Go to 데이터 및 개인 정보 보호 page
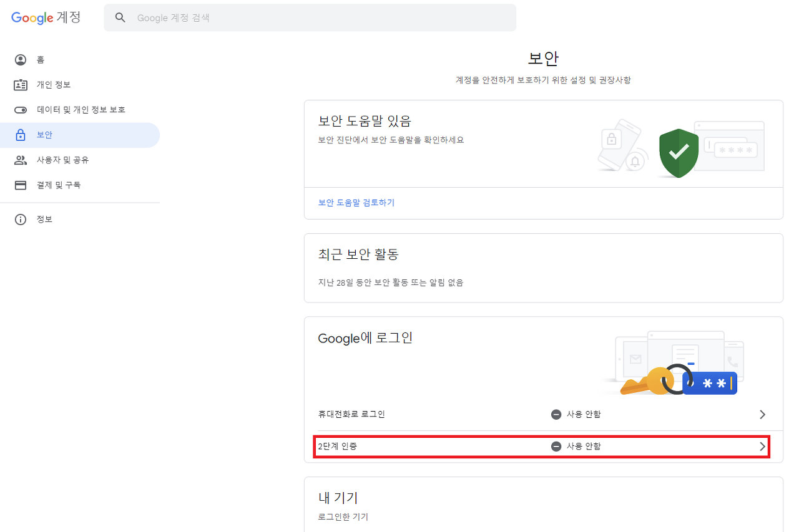The height and width of the screenshot is (532, 799). coord(80,110)
